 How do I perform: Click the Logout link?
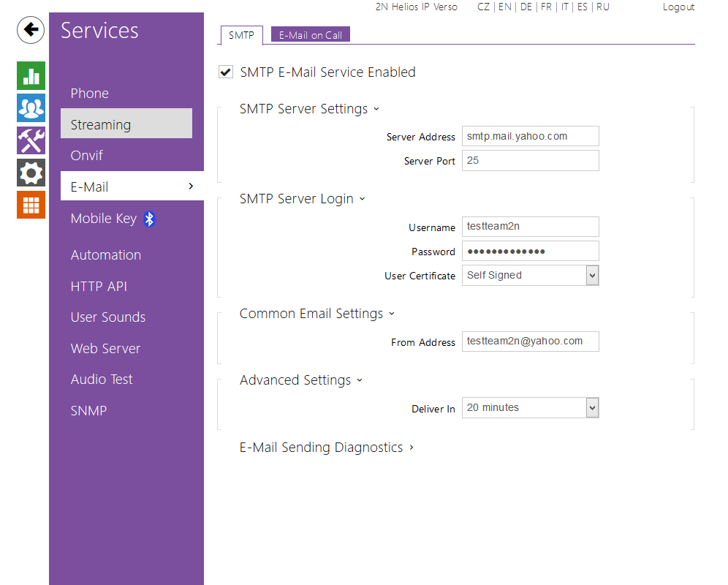[678, 7]
